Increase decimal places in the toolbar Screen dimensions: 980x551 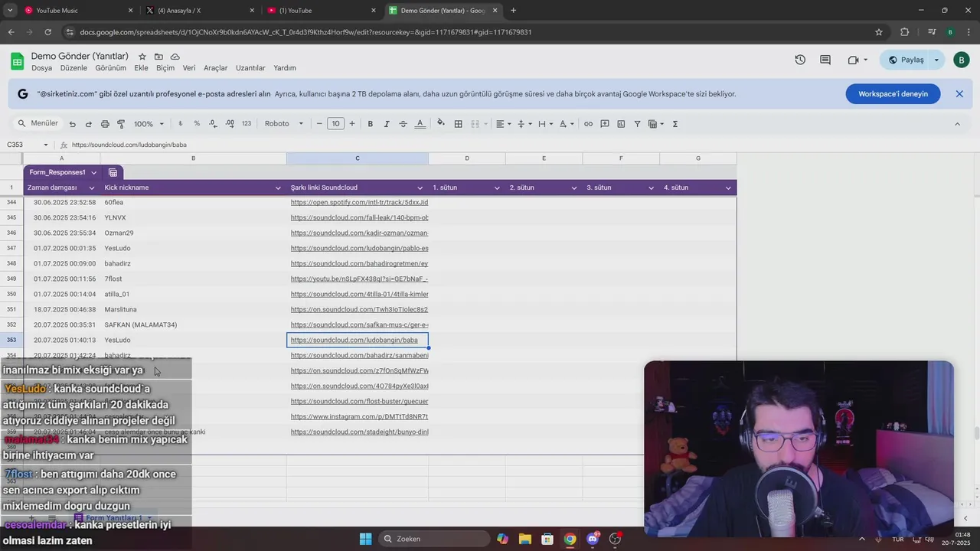tap(229, 124)
